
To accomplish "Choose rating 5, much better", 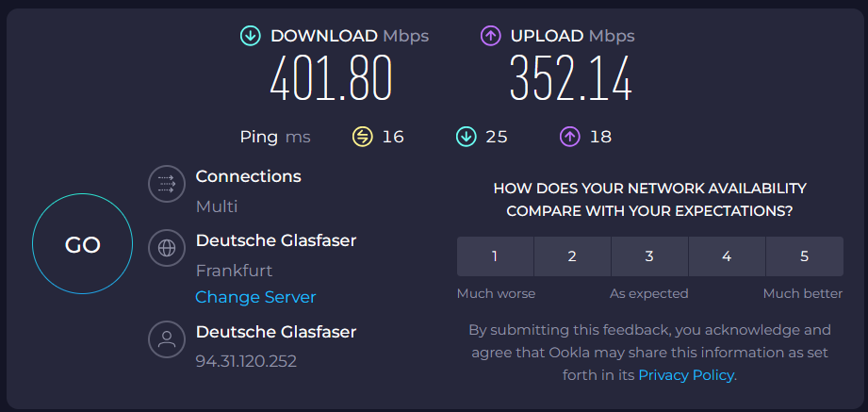I will pyautogui.click(x=804, y=256).
